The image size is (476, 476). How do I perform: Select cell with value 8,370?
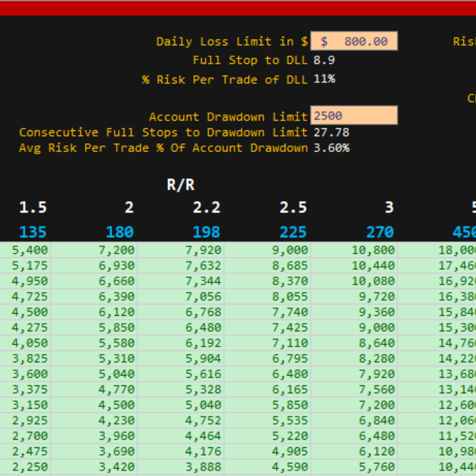[268, 281]
